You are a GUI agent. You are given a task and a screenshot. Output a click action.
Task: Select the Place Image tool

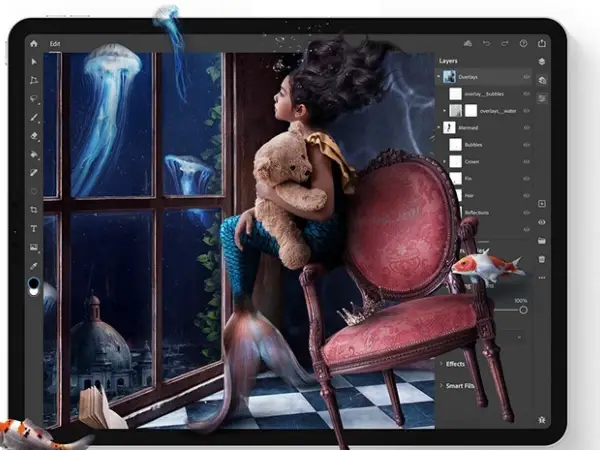34,247
